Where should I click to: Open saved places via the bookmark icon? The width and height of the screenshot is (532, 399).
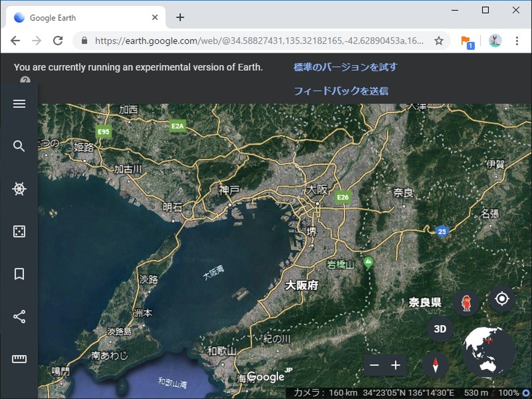tap(19, 274)
